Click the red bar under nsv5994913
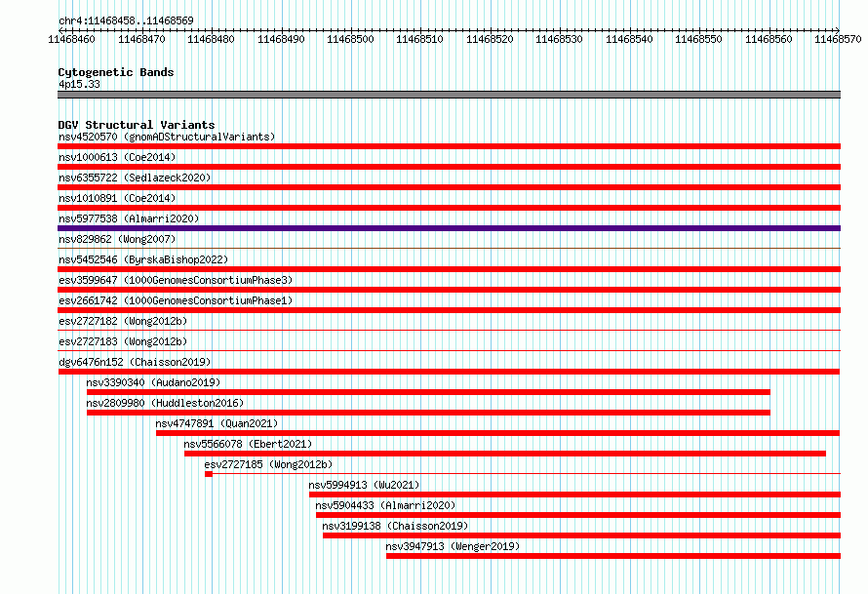The width and height of the screenshot is (868, 594). click(x=575, y=495)
